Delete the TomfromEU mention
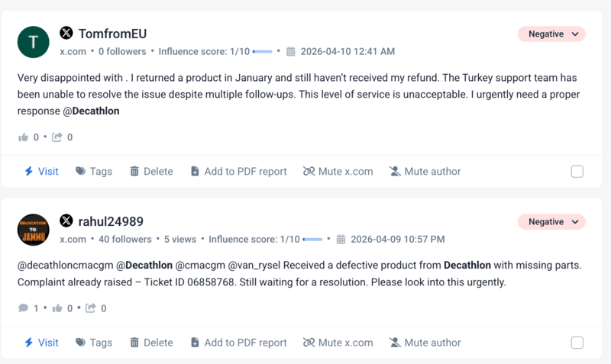This screenshot has width=611, height=364. pos(150,172)
